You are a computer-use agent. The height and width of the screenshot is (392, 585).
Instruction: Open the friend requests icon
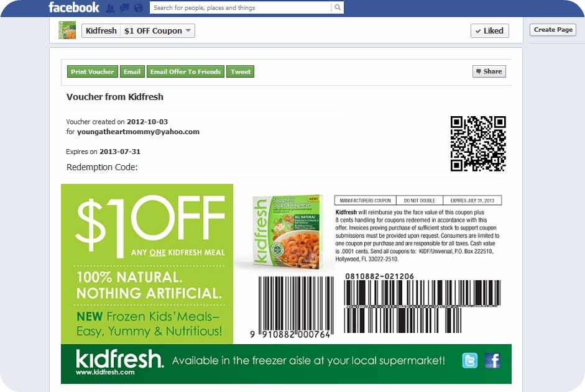coord(110,8)
